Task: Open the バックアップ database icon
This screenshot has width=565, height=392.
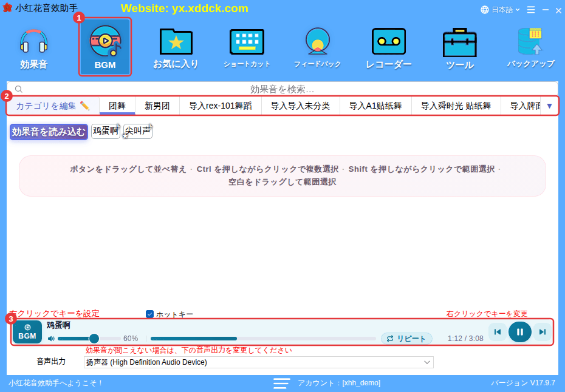Action: click(x=530, y=49)
